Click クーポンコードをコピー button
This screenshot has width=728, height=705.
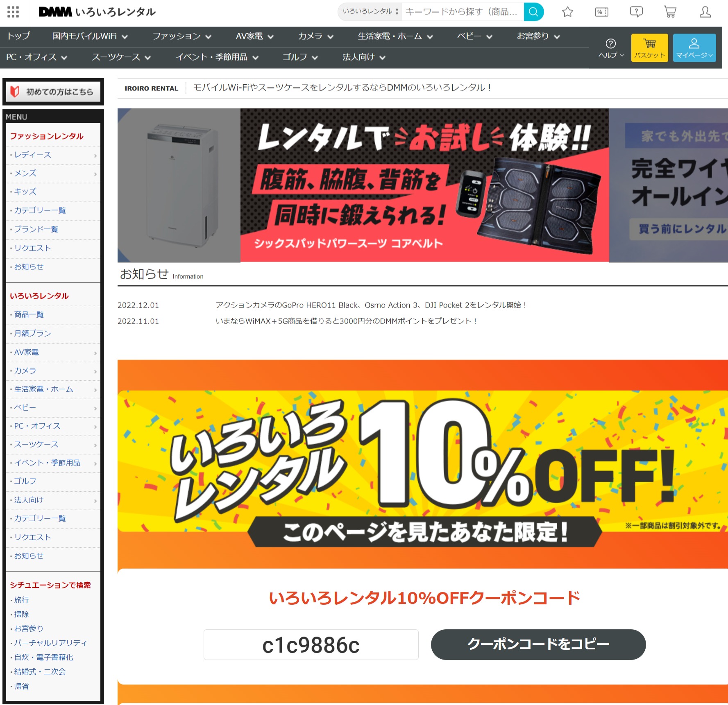click(x=538, y=645)
